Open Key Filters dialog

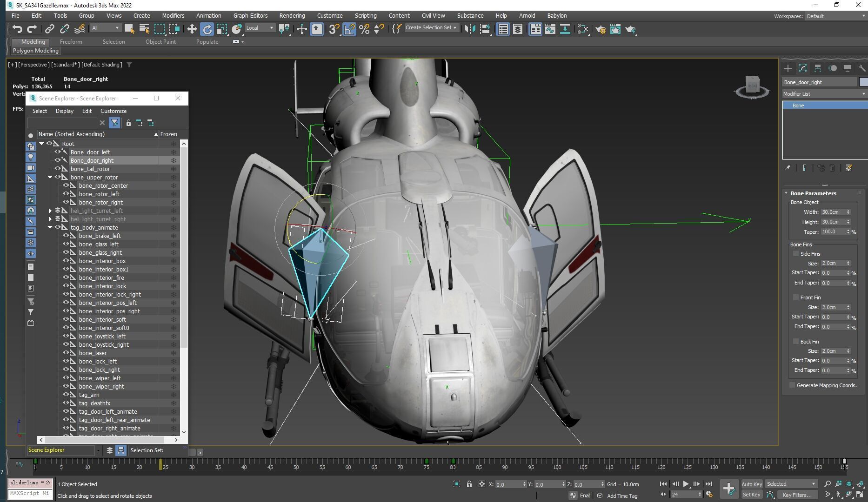[797, 495]
